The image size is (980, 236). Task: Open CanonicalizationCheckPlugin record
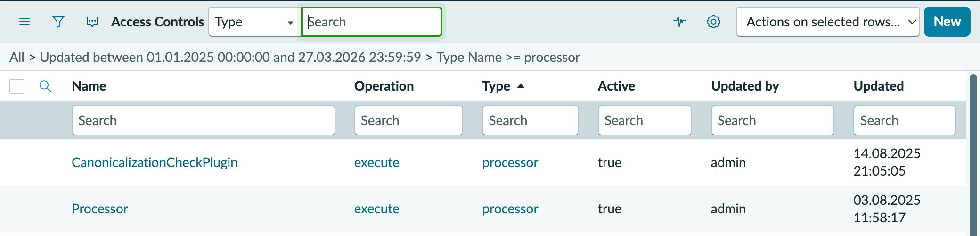[155, 162]
